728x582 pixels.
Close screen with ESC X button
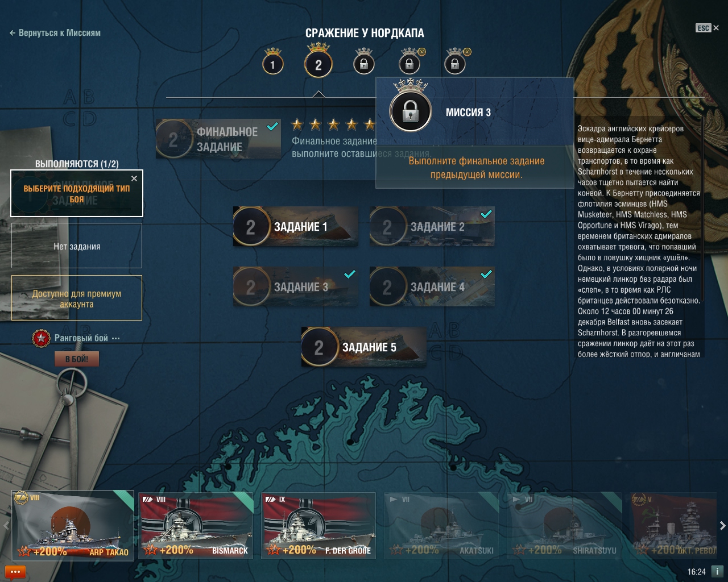coord(708,28)
